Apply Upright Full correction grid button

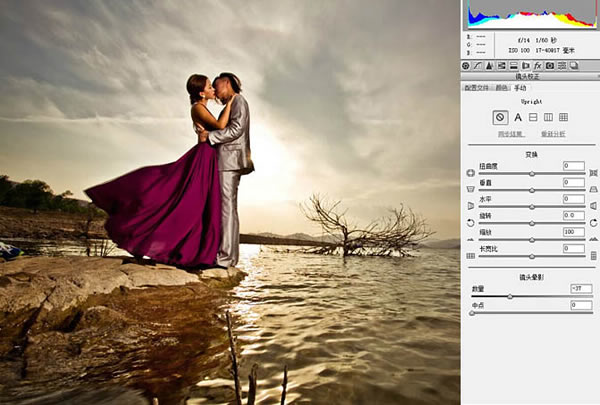coord(563,117)
